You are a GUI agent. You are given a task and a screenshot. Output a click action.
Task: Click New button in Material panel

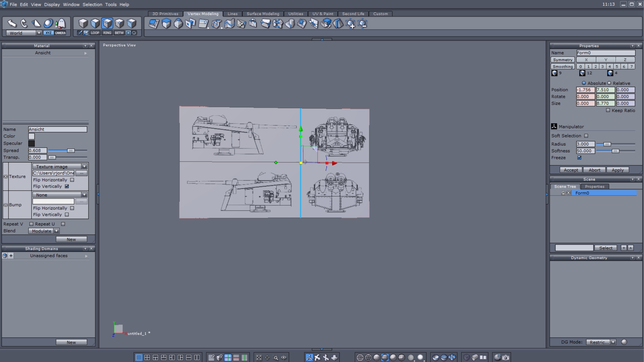71,239
